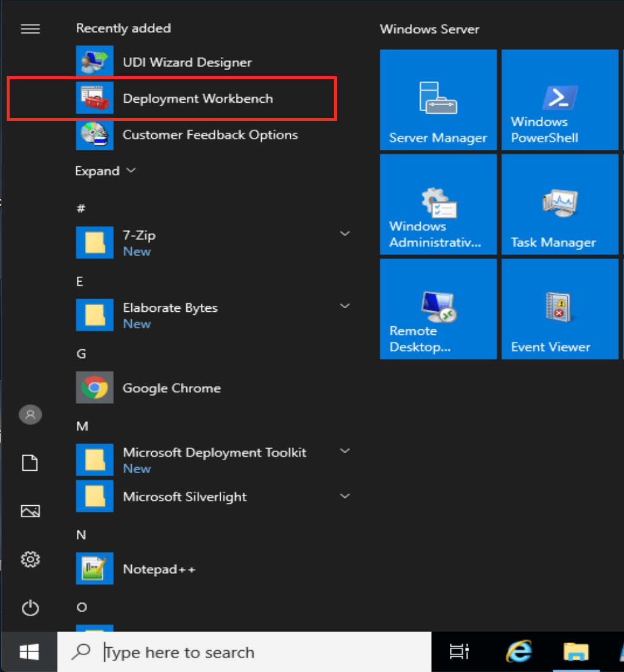The height and width of the screenshot is (672, 624).
Task: Click the Windows Server group title
Action: click(430, 29)
